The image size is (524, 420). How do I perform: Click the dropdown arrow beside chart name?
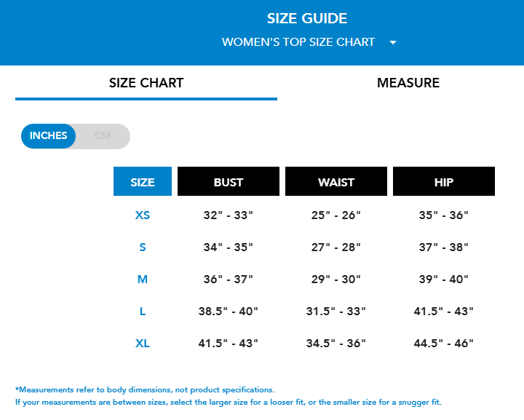point(393,42)
